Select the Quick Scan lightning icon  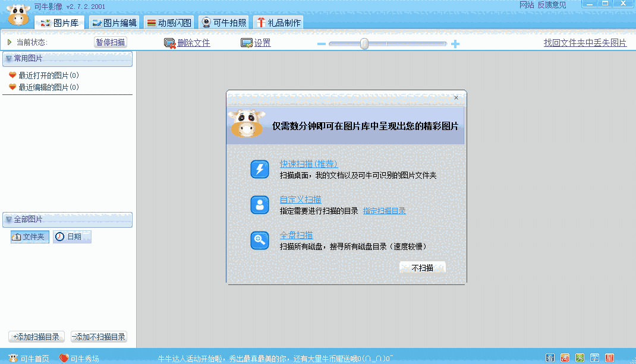point(259,169)
